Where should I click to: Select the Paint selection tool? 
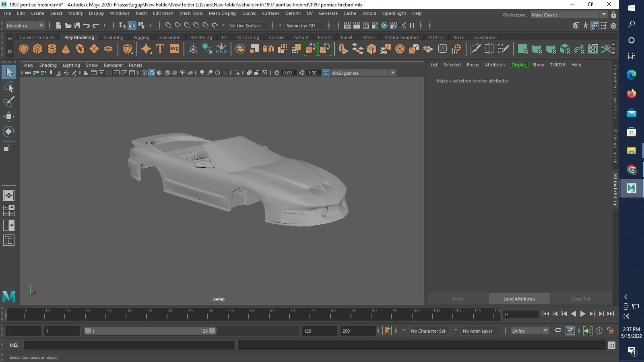point(9,102)
